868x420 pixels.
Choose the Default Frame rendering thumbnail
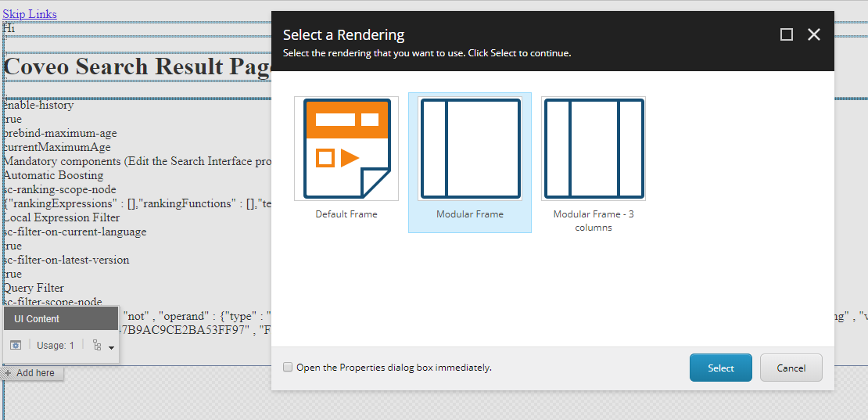click(x=346, y=149)
